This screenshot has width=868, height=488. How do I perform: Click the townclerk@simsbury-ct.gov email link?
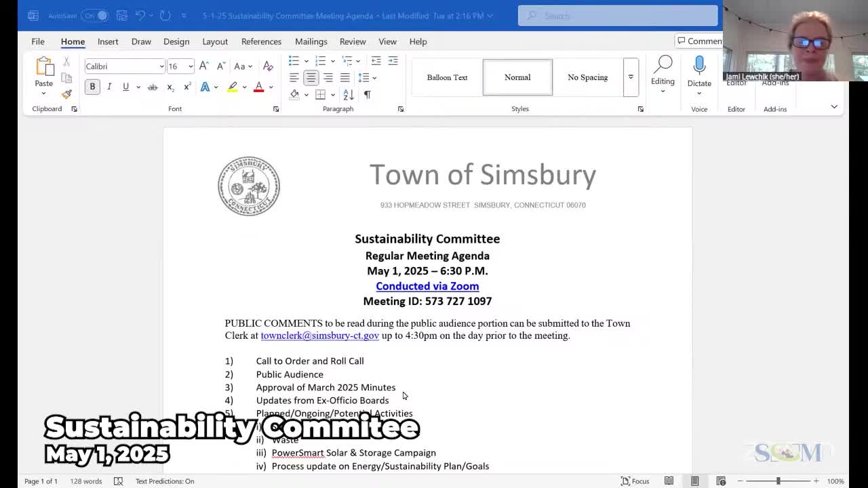click(x=319, y=335)
